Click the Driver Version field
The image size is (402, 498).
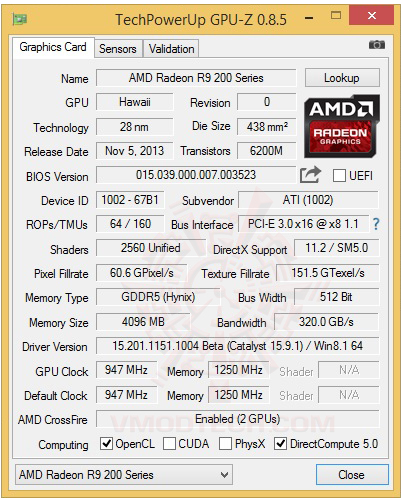tap(238, 346)
